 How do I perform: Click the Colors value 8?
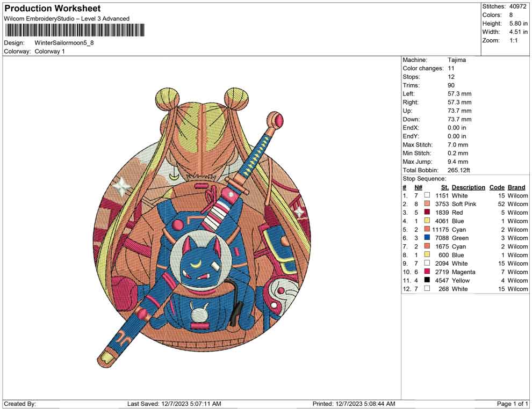(511, 15)
